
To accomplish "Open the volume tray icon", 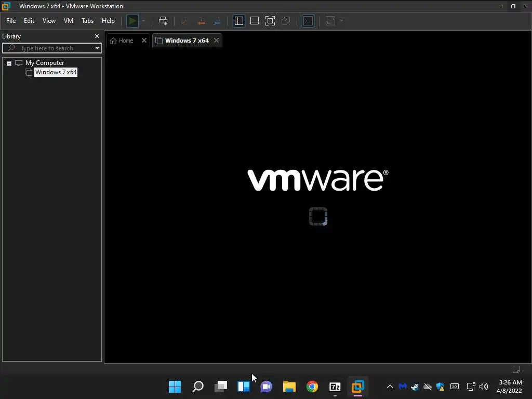I will tap(484, 387).
